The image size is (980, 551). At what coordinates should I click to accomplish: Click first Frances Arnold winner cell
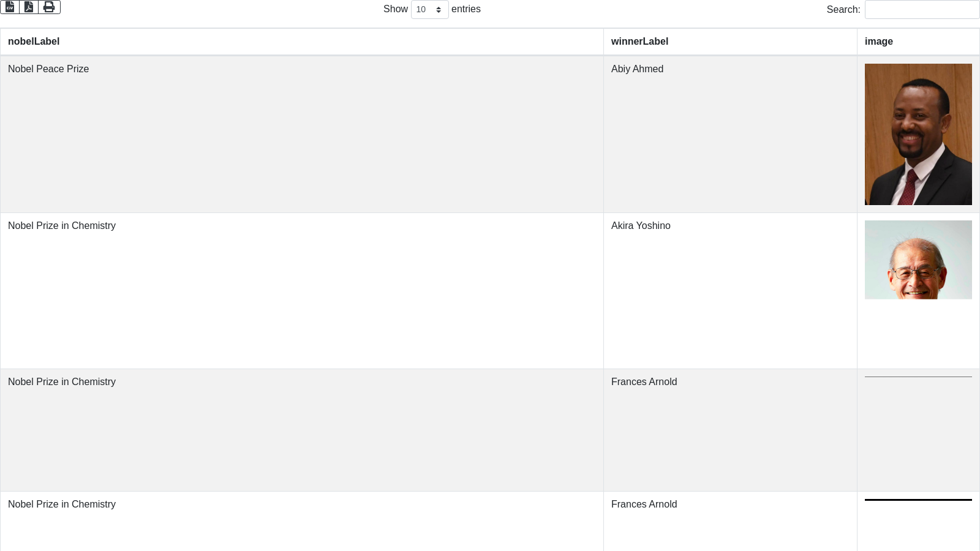click(x=644, y=382)
